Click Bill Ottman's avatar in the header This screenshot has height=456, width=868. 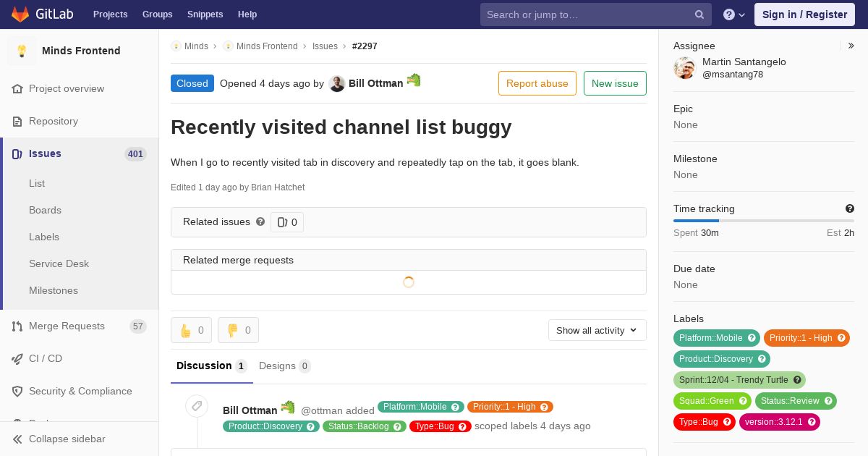(x=336, y=84)
